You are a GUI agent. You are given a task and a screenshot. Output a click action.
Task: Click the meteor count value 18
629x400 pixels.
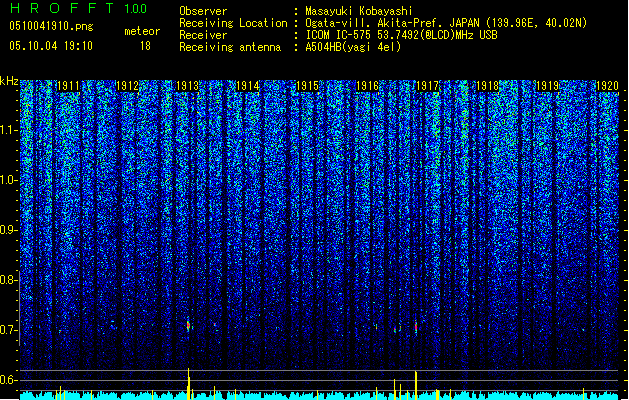(145, 46)
